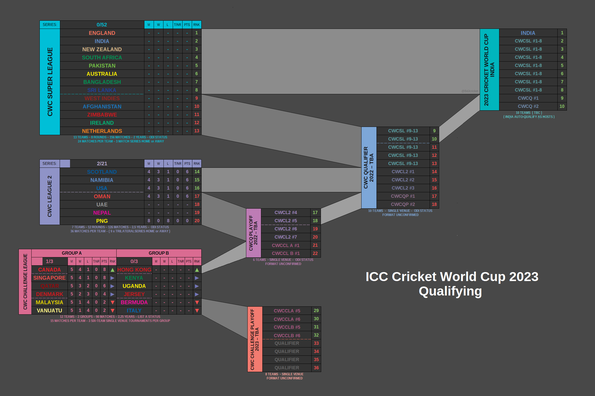The height and width of the screenshot is (396, 595).
Task: Select DENMARK in Group A
Action: coord(50,294)
